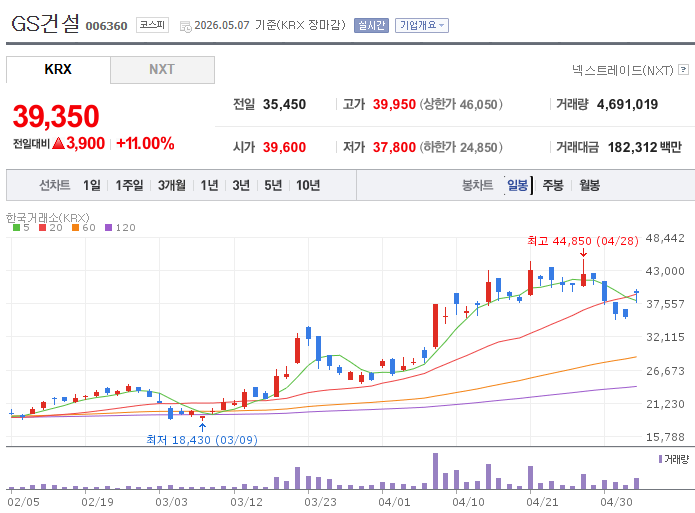Click the help icon beside 넥스트레이드(NXT)

coord(684,70)
